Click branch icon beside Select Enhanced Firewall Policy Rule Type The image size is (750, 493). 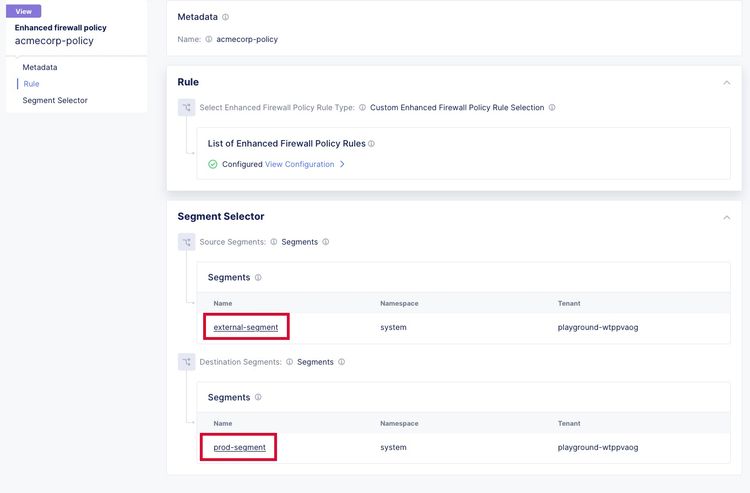(x=186, y=107)
